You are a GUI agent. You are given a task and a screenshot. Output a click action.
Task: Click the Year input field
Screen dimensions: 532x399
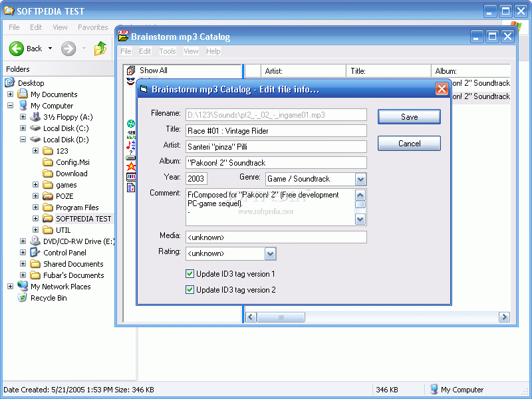coord(196,179)
